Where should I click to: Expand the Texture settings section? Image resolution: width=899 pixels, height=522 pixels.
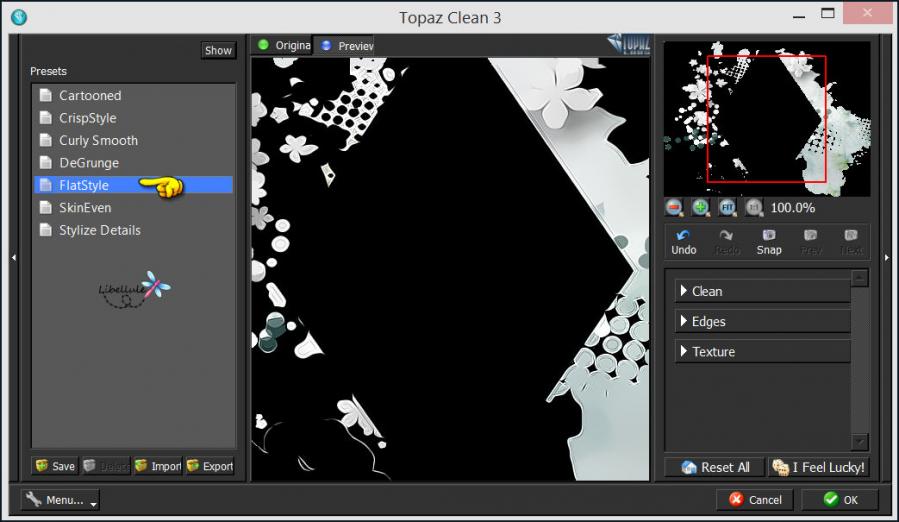(763, 351)
